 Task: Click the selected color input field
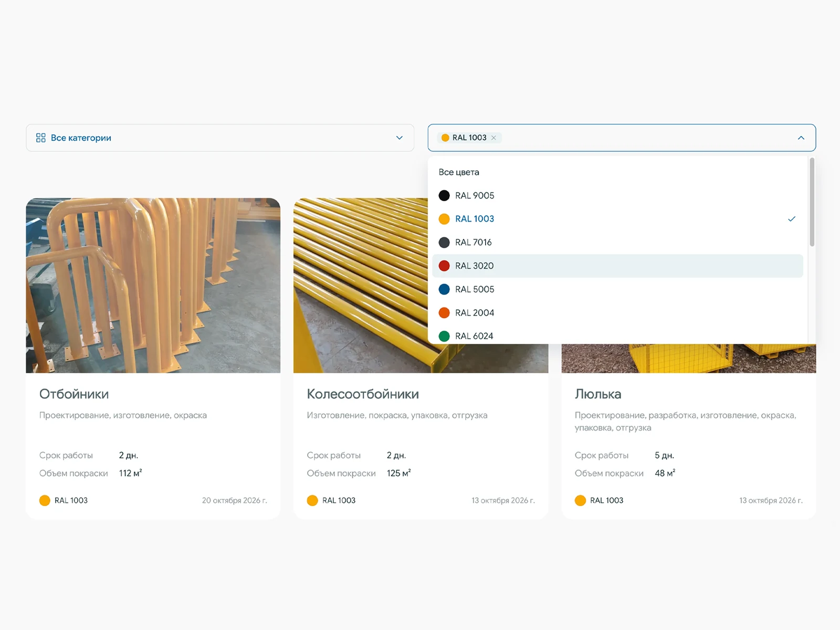point(622,138)
